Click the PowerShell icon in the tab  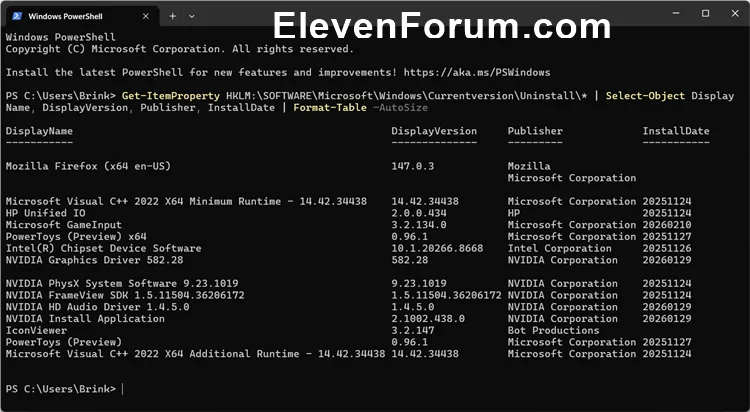17,16
